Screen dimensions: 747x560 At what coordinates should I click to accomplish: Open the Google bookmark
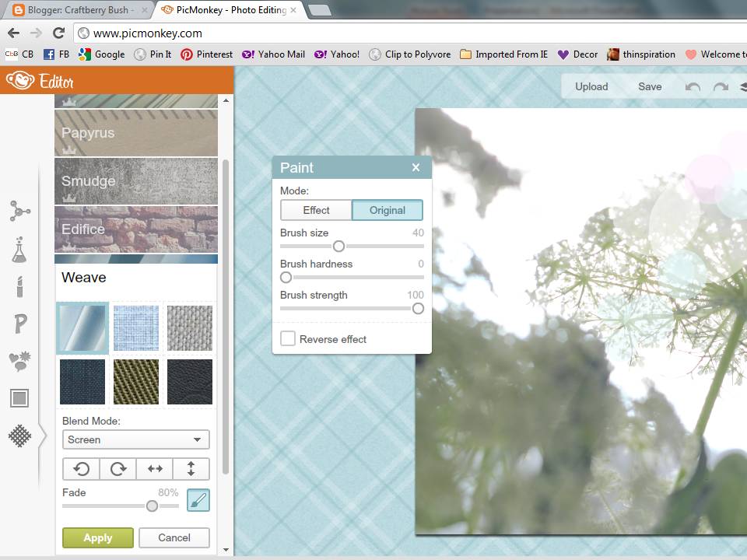pos(101,54)
